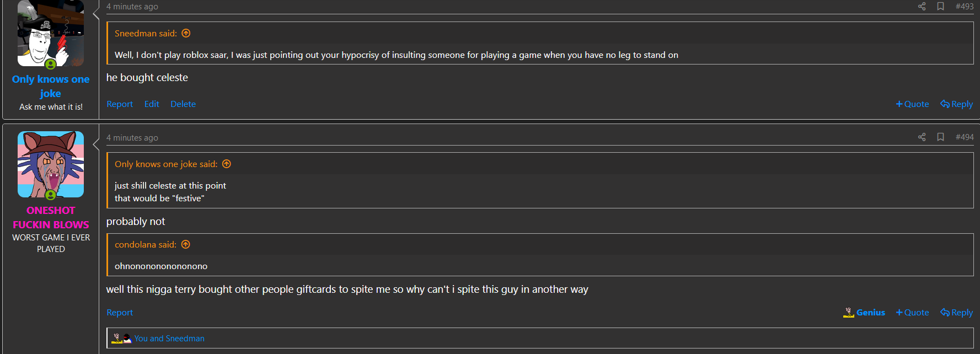The height and width of the screenshot is (354, 980).
Task: Reply to post #494
Action: coord(956,312)
